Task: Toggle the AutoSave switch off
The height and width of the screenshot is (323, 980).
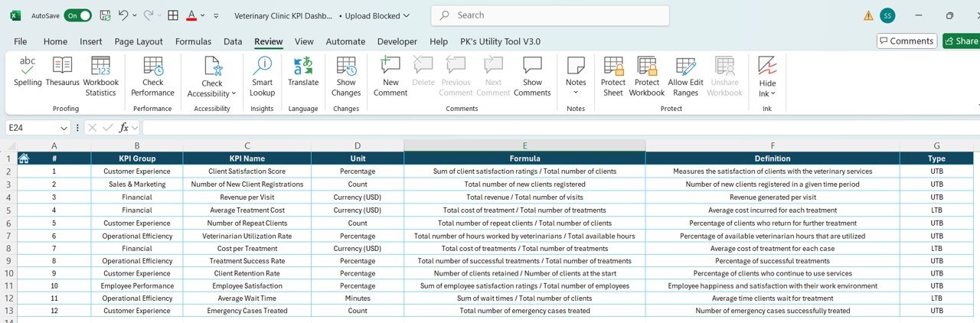Action: pyautogui.click(x=78, y=15)
